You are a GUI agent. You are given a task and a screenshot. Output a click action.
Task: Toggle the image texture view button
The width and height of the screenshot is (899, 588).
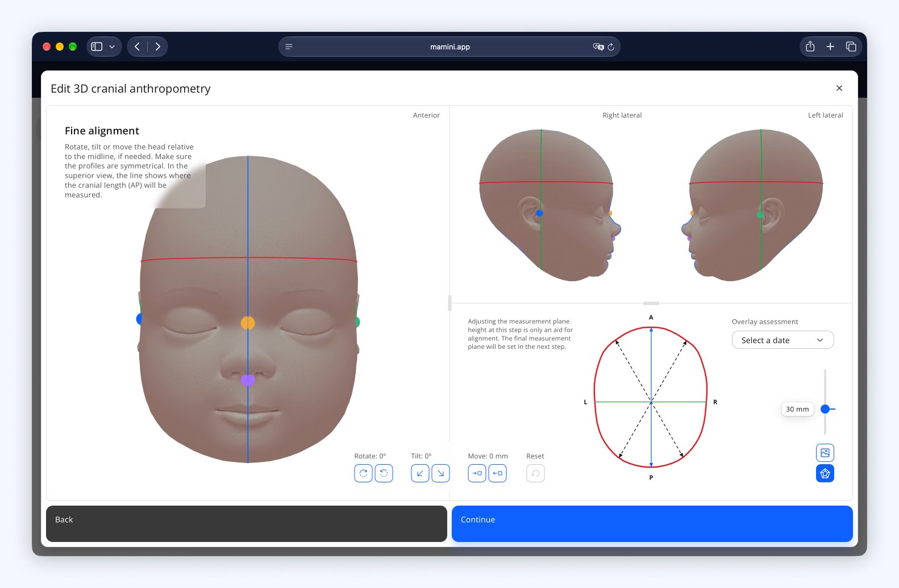click(x=825, y=453)
